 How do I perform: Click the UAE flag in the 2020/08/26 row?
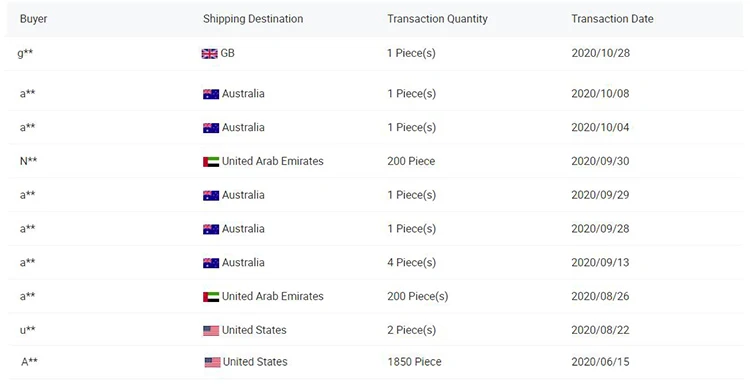[x=211, y=297]
